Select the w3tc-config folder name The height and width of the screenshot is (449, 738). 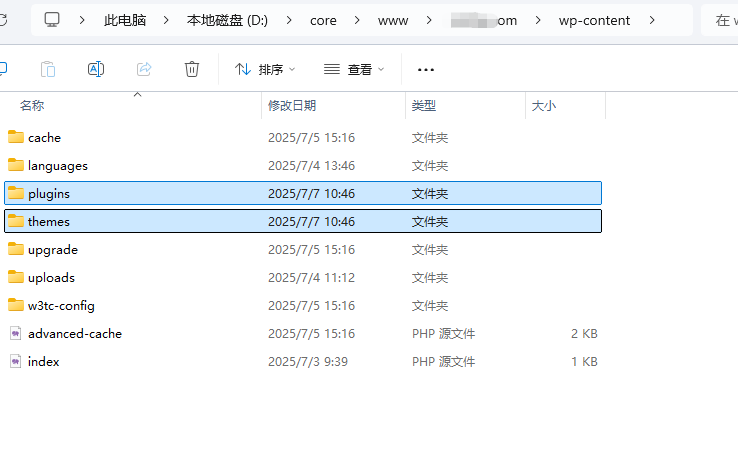61,305
